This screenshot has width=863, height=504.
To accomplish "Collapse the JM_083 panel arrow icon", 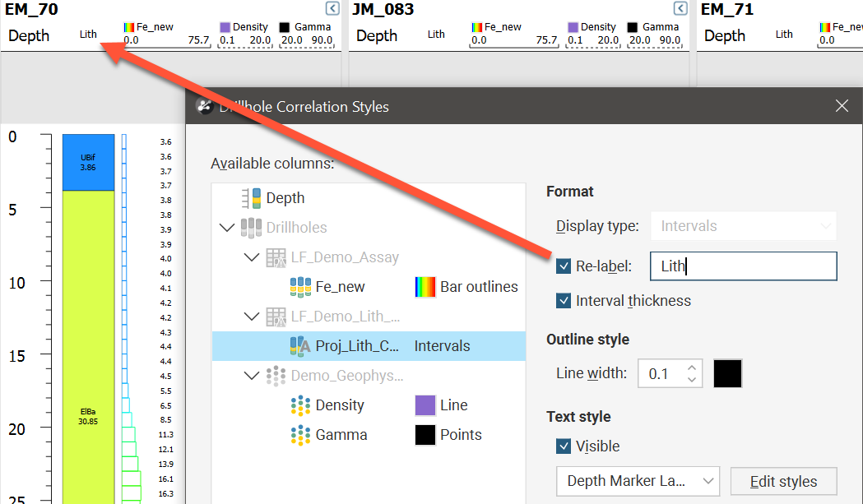I will (x=680, y=9).
